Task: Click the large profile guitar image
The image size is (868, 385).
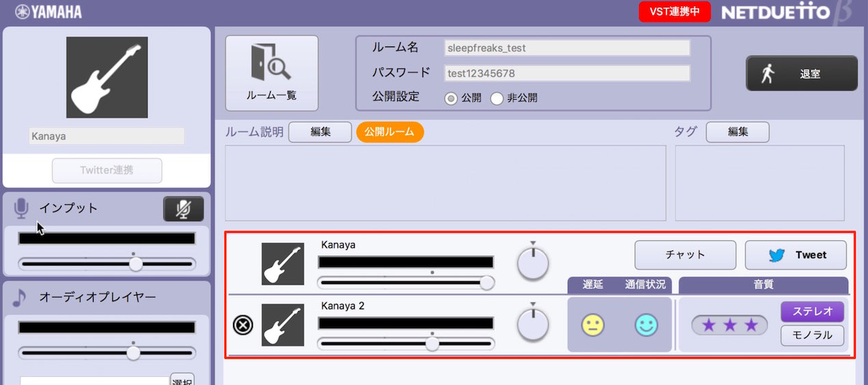Action: [x=107, y=77]
